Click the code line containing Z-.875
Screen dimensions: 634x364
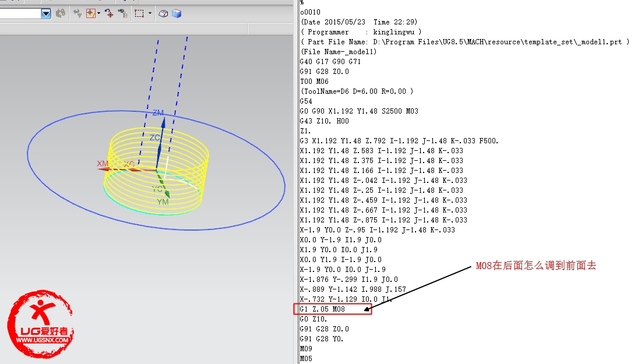point(383,220)
